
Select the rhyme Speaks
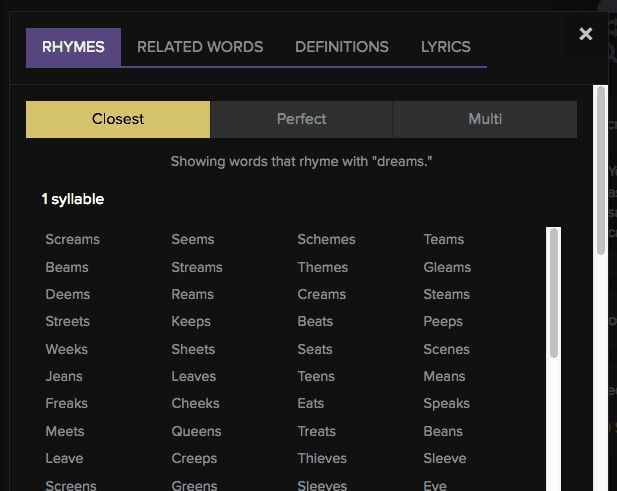446,403
